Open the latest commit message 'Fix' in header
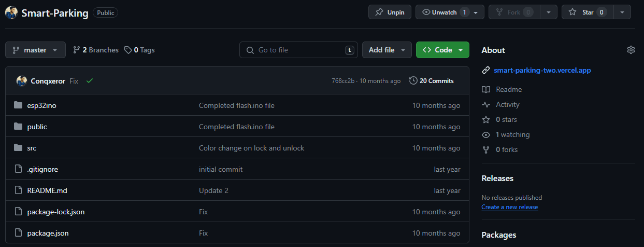Screen dimensions: 644x247 pos(74,81)
